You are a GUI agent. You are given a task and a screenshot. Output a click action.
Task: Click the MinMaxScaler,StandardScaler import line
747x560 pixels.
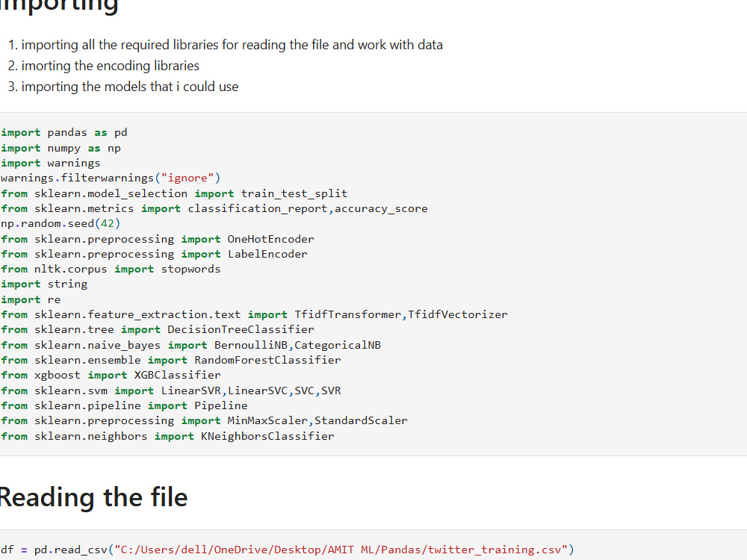[x=204, y=420]
